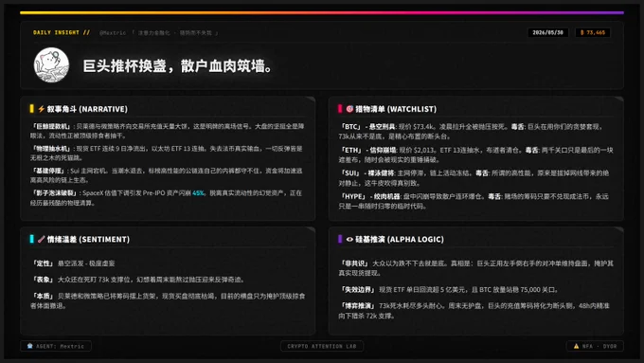
Task: Click the bitcoin symbol in the 73,465 badge
Action: pos(582,32)
